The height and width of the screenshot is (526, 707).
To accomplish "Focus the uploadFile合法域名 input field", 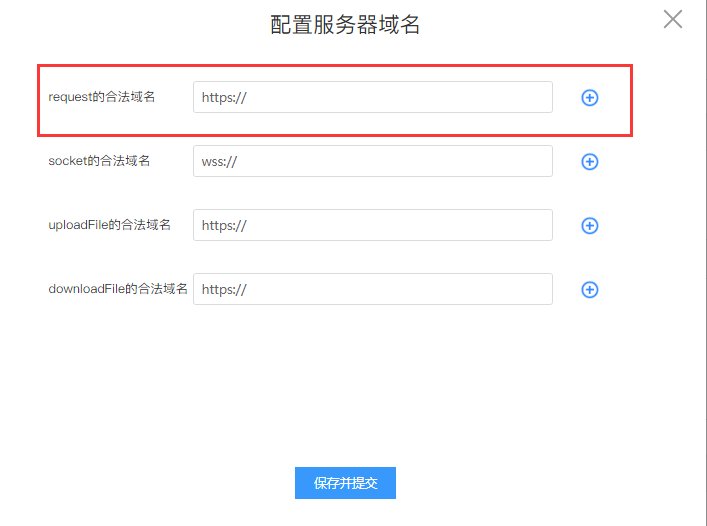I will (400, 225).
